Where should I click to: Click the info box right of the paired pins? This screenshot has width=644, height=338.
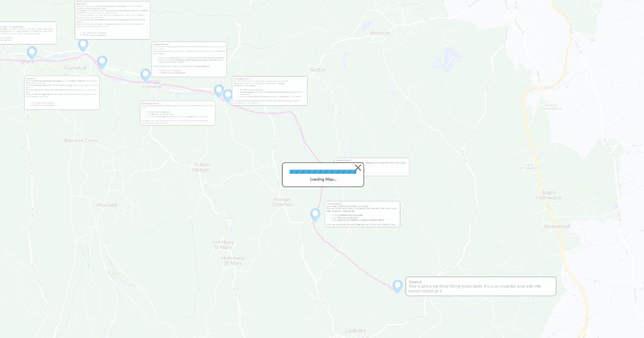pos(269,91)
